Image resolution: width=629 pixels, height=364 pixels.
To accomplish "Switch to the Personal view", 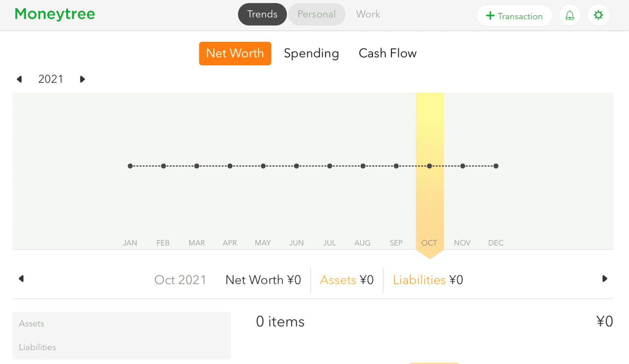I will (317, 14).
